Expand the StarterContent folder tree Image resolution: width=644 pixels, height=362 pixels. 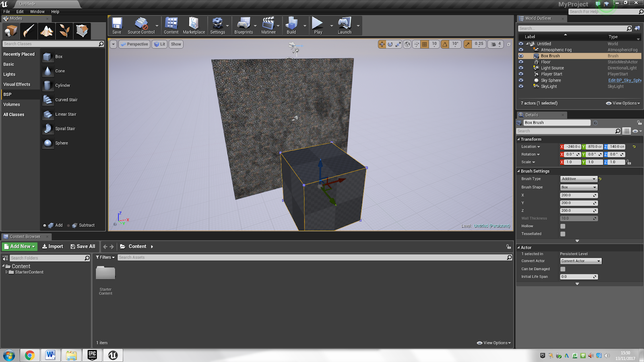coord(6,272)
